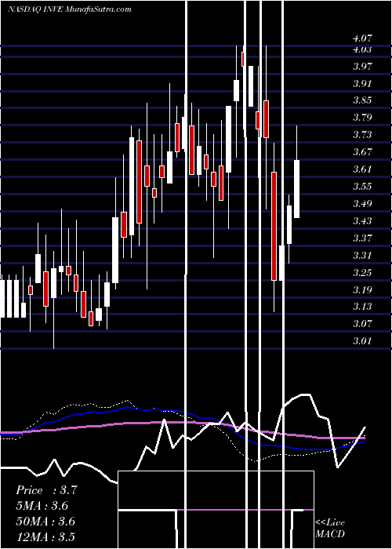Click the 3.37 price axis label
Viewport: 392px width, 549px height.
[363, 238]
